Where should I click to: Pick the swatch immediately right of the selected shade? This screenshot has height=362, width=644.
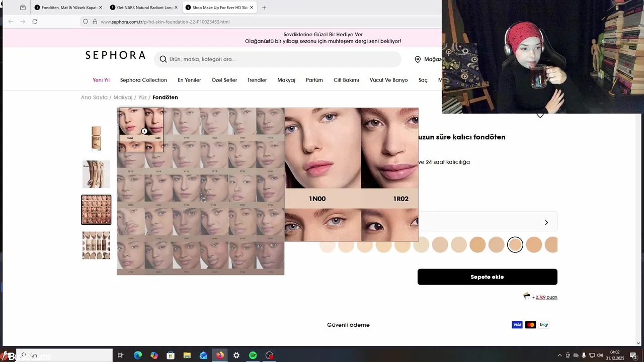[x=534, y=245]
